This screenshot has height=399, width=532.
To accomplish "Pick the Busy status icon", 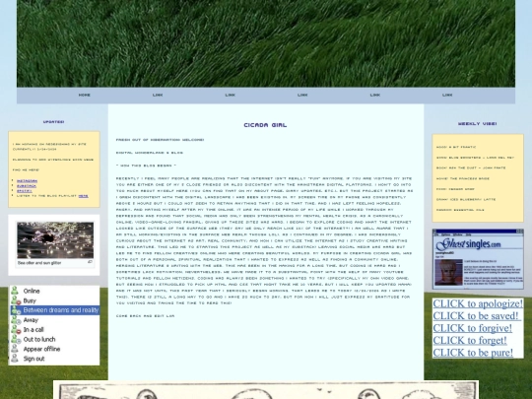I will [15, 300].
